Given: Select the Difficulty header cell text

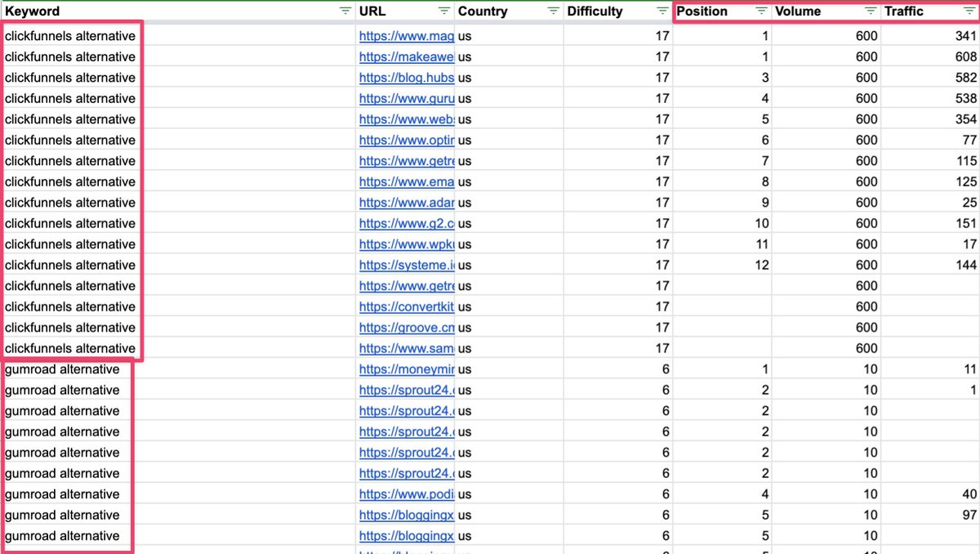Looking at the screenshot, I should pyautogui.click(x=595, y=11).
